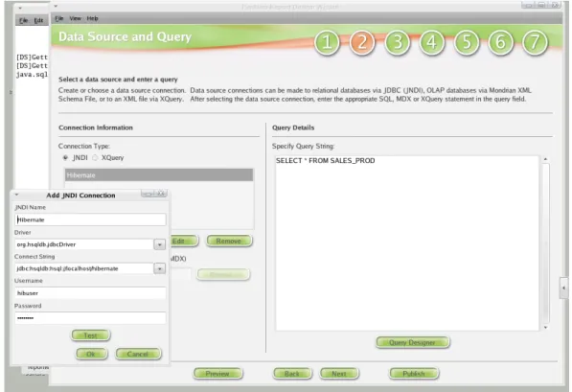Click the JNDI Name input field
This screenshot has height=392, width=572.
90,219
